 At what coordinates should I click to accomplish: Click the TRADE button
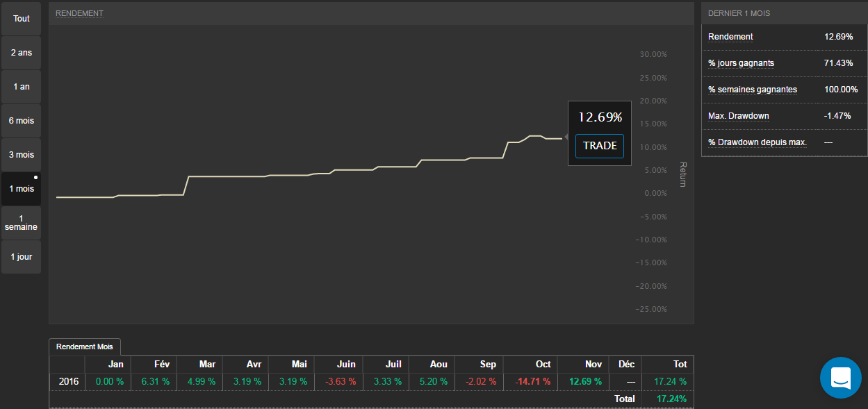tap(600, 146)
